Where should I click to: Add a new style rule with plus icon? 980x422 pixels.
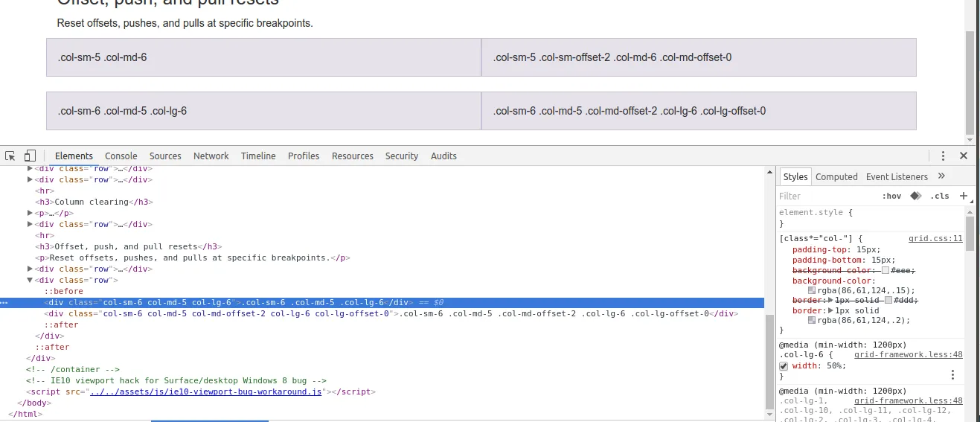[964, 196]
